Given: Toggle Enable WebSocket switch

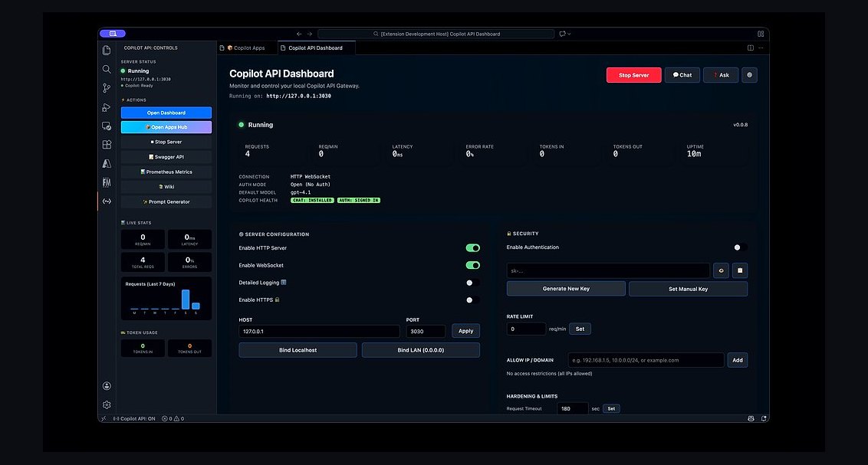Looking at the screenshot, I should point(473,265).
